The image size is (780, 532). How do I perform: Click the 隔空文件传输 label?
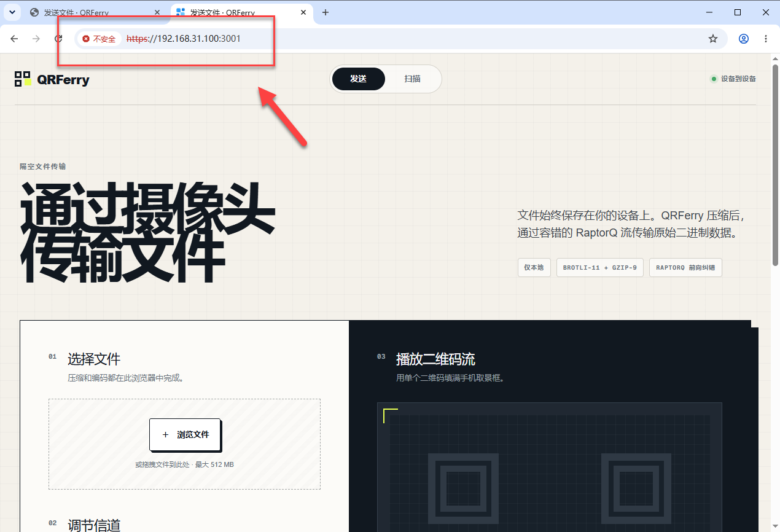pyautogui.click(x=43, y=166)
